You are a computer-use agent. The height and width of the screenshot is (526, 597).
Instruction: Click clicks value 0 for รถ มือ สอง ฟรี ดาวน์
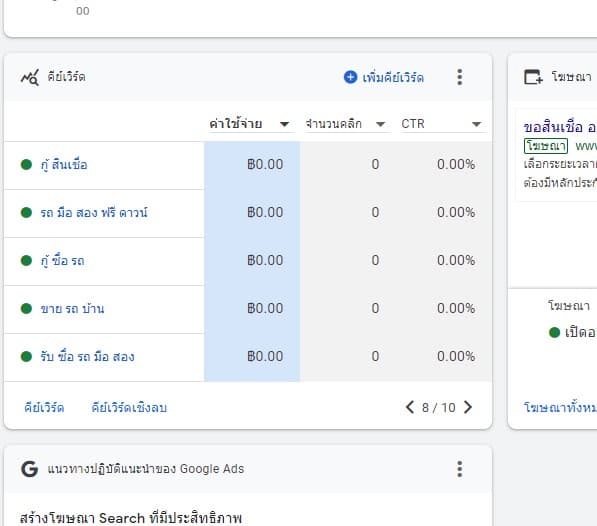[375, 212]
